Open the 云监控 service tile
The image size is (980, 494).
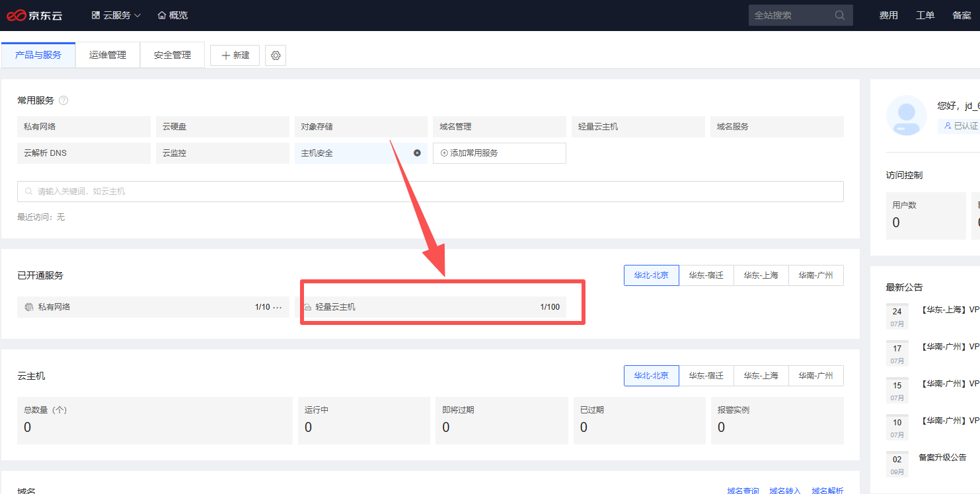click(223, 153)
